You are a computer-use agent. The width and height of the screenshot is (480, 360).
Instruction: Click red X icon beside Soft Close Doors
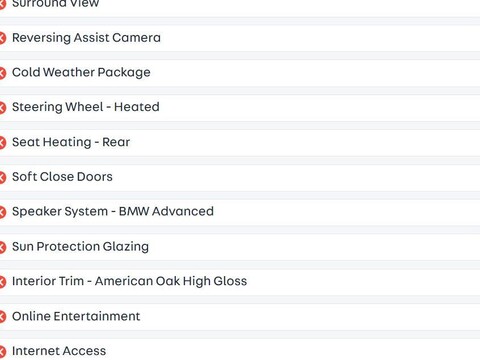click(x=2, y=177)
